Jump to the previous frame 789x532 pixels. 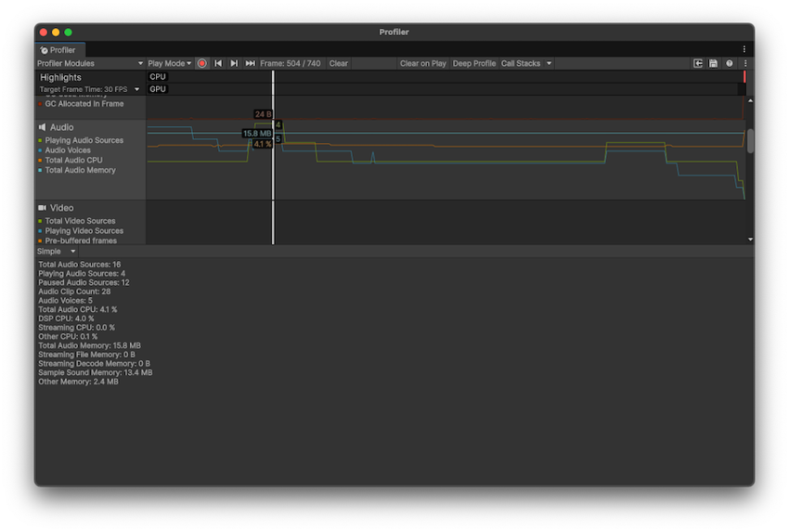tap(218, 63)
